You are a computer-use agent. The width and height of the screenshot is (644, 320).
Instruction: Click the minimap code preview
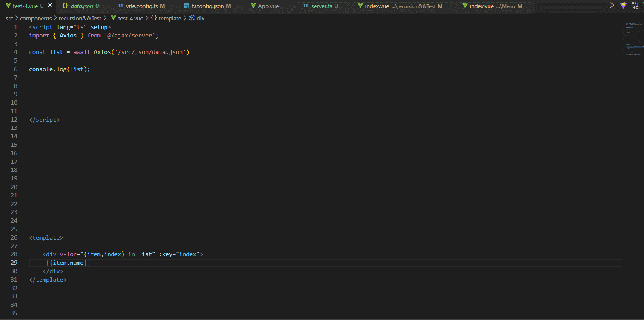(633, 39)
